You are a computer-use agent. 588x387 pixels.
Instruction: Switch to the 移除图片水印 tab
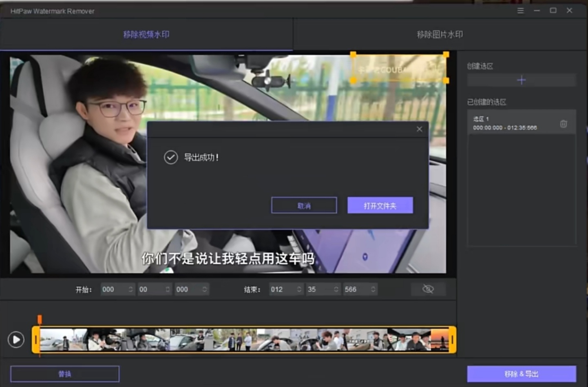click(x=440, y=34)
